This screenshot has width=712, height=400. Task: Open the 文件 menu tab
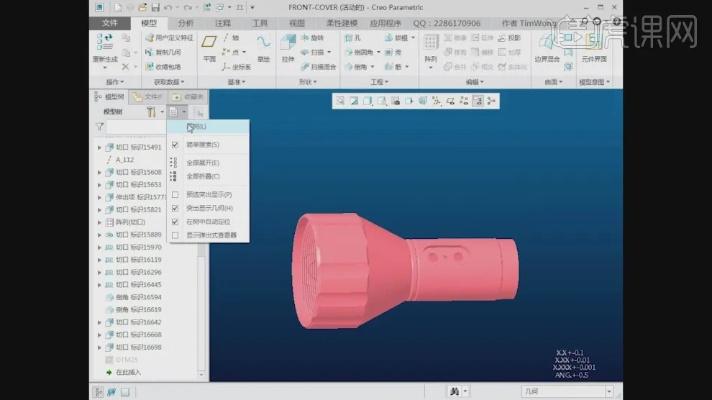pyautogui.click(x=110, y=22)
